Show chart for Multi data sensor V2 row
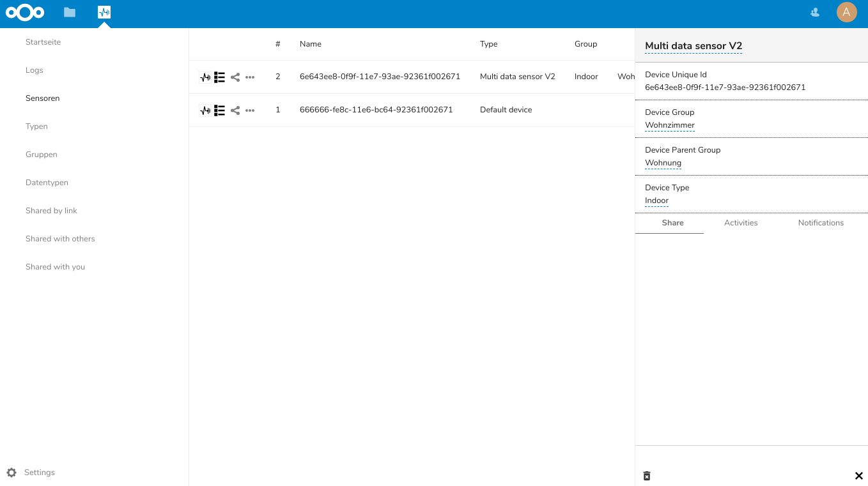The image size is (868, 486). coord(205,77)
